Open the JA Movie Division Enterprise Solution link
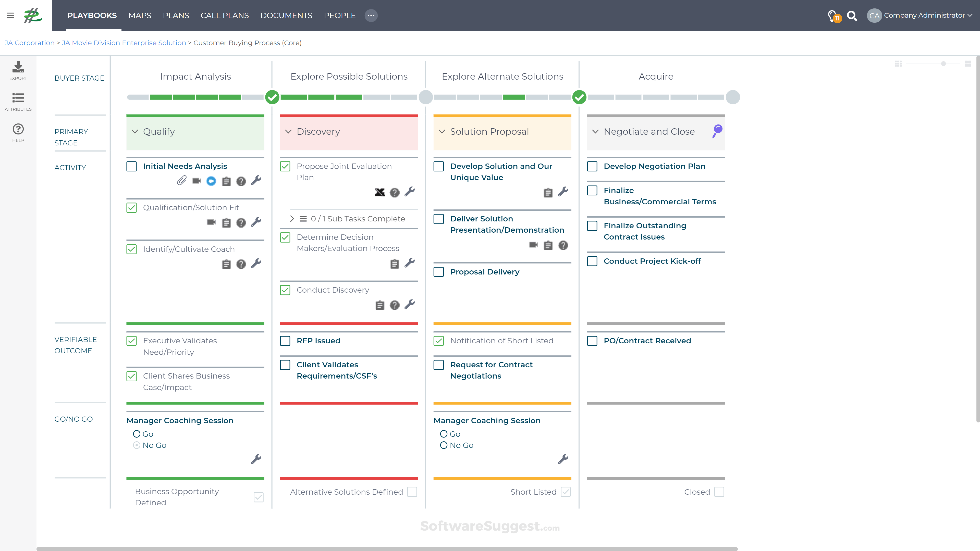Screen dimensions: 980x551 click(x=124, y=43)
